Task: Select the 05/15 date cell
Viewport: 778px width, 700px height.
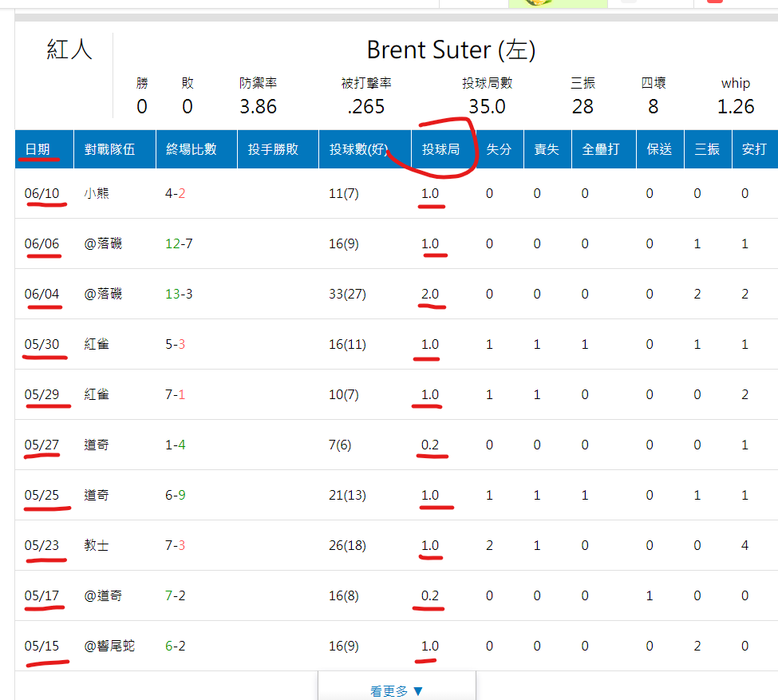Action: pos(41,646)
